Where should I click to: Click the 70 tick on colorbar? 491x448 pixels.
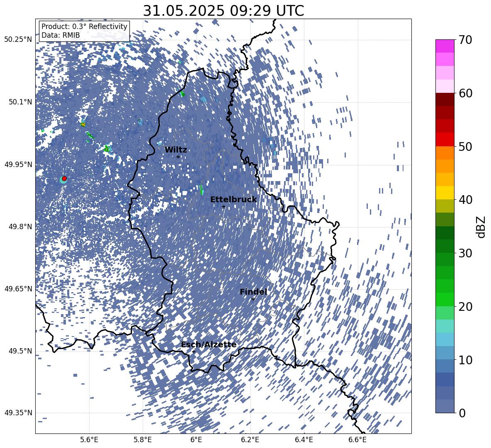465,40
